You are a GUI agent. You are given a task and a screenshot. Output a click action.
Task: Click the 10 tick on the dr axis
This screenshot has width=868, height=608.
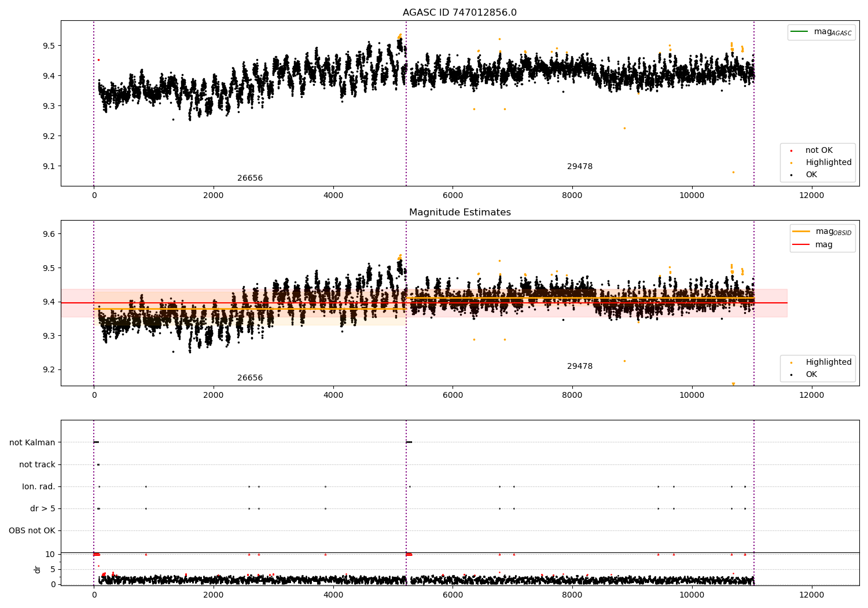[x=50, y=554]
